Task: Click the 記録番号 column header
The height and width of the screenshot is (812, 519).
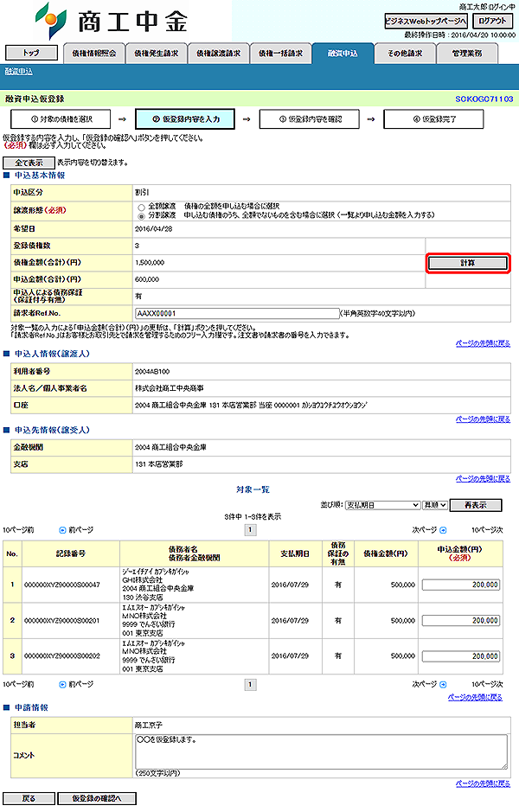Action: (x=71, y=553)
